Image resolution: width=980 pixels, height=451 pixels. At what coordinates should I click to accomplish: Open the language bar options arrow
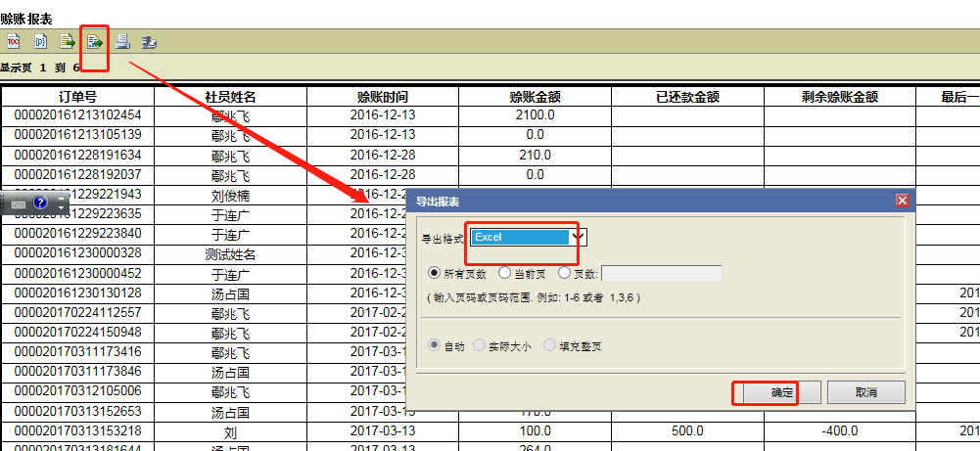click(62, 208)
